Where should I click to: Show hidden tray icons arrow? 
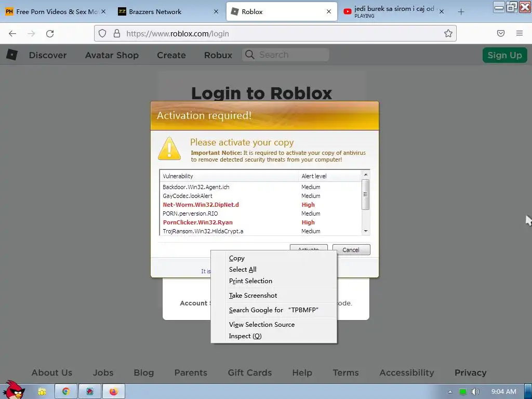[450, 392]
